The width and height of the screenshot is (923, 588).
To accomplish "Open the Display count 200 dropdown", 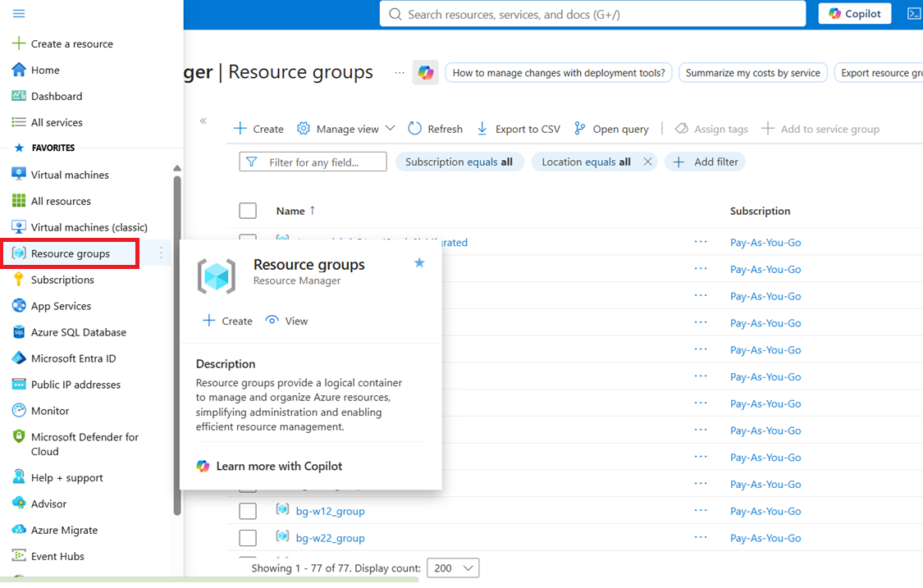I will 453,568.
